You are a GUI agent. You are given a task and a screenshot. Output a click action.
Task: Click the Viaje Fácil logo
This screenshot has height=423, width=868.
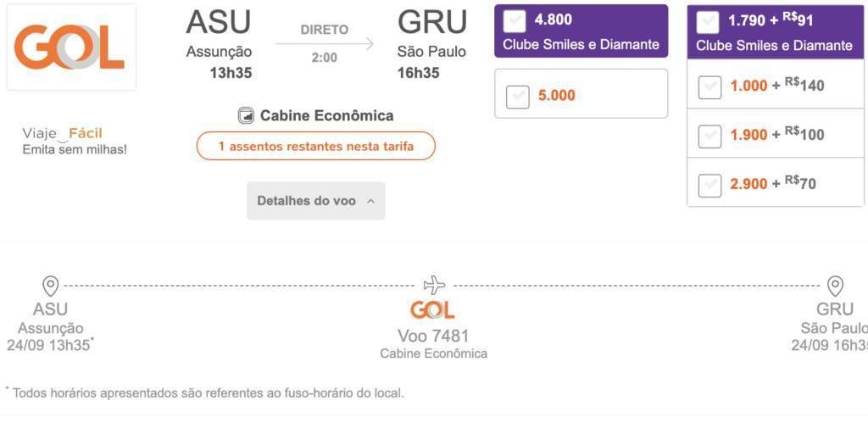[63, 133]
